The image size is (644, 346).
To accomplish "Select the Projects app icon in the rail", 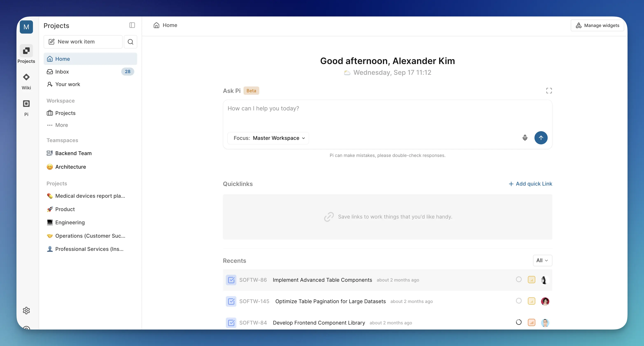I will pyautogui.click(x=26, y=51).
